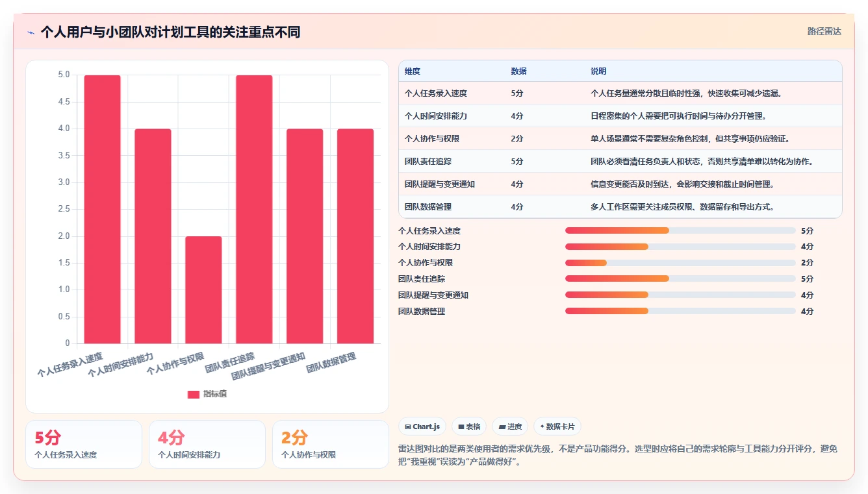The height and width of the screenshot is (494, 868).
Task: Click the red 指标值 legend swatch
Action: 194,394
